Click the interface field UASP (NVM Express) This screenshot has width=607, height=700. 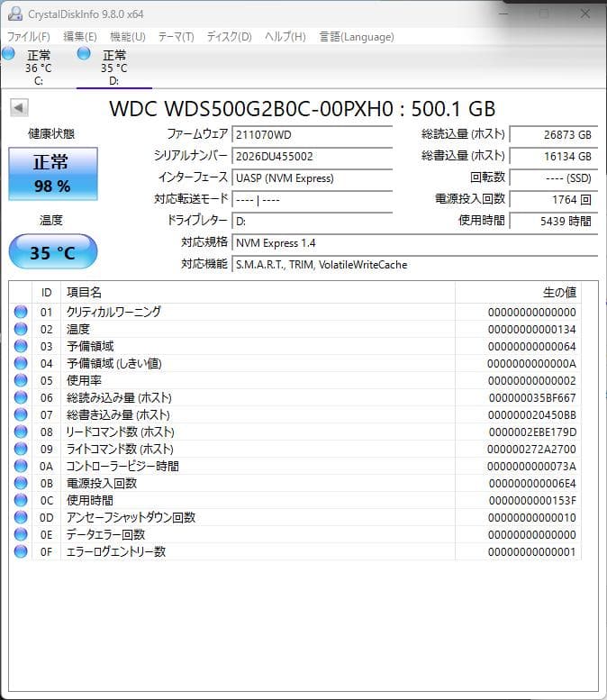click(312, 177)
